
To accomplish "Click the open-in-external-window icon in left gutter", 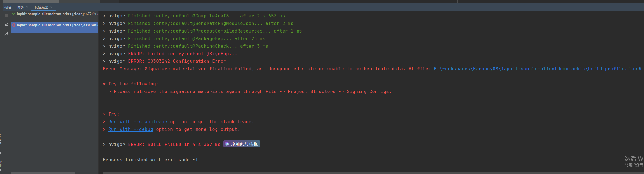I will pos(7,25).
